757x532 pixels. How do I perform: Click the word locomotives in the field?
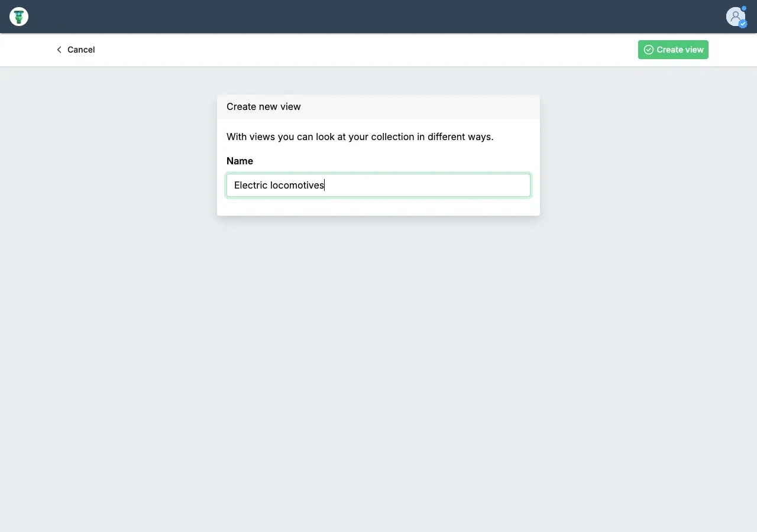297,185
